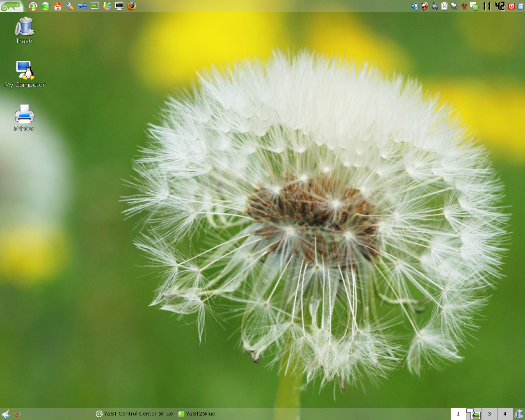Click the volume speaker tray icon
The image size is (525, 420).
[415, 6]
